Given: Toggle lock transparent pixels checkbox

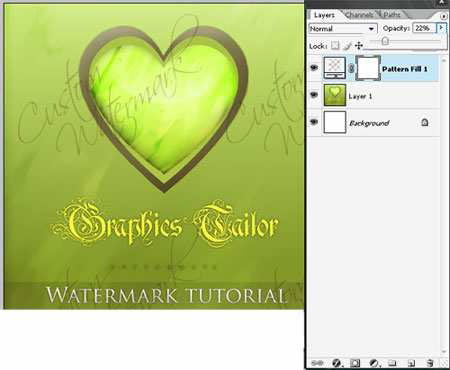Looking at the screenshot, I should [x=335, y=46].
